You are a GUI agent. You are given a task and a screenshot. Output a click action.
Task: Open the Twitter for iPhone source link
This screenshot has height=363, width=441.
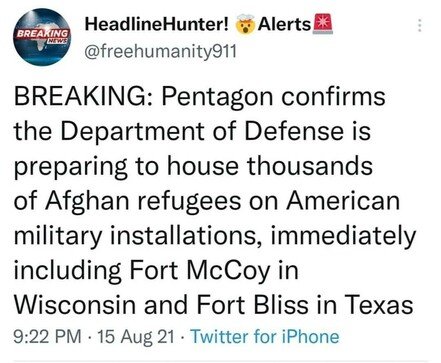coord(264,336)
